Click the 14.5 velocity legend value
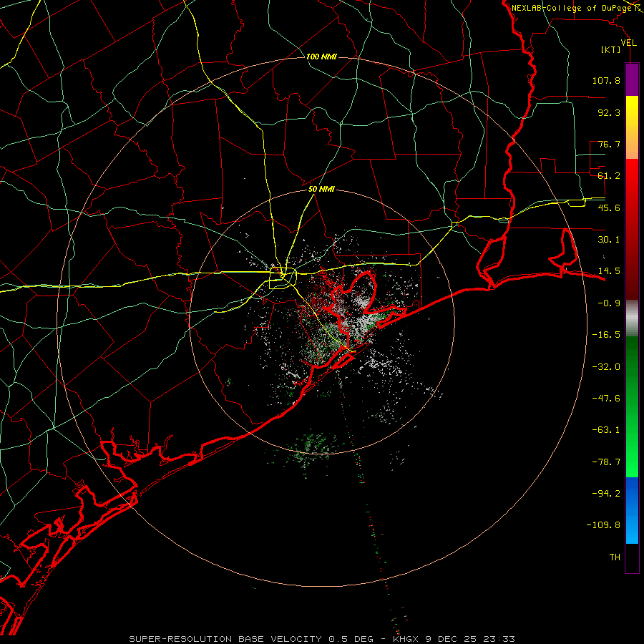 pos(609,271)
